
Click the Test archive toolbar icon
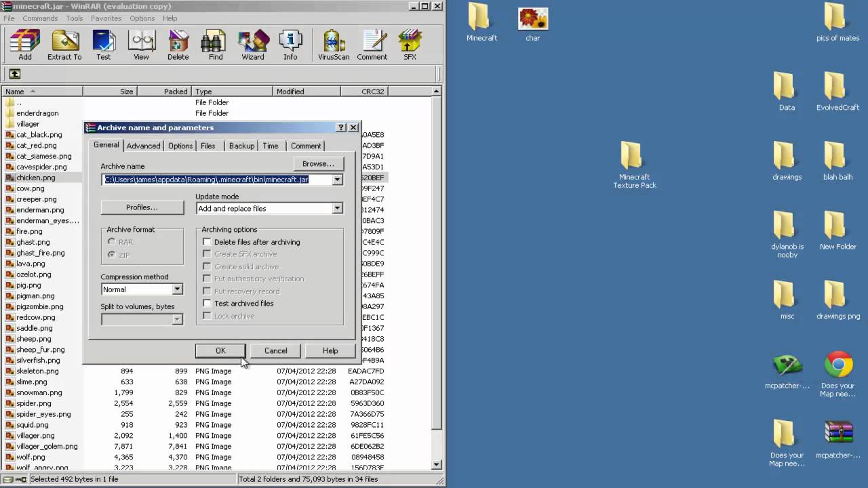[x=104, y=45]
